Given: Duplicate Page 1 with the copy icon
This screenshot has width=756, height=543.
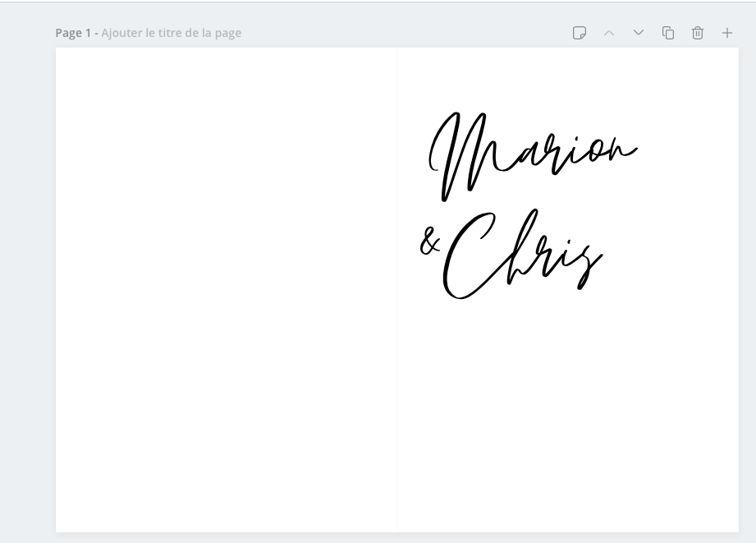Looking at the screenshot, I should click(668, 33).
